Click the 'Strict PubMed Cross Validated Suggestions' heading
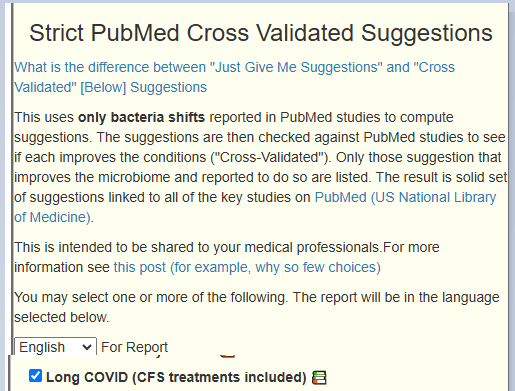The image size is (515, 391). tap(261, 33)
